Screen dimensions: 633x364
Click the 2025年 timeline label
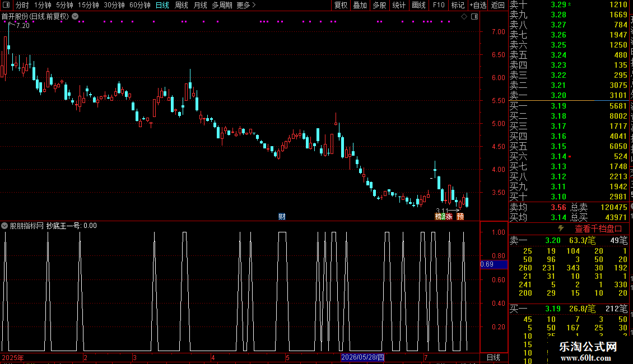(13, 357)
